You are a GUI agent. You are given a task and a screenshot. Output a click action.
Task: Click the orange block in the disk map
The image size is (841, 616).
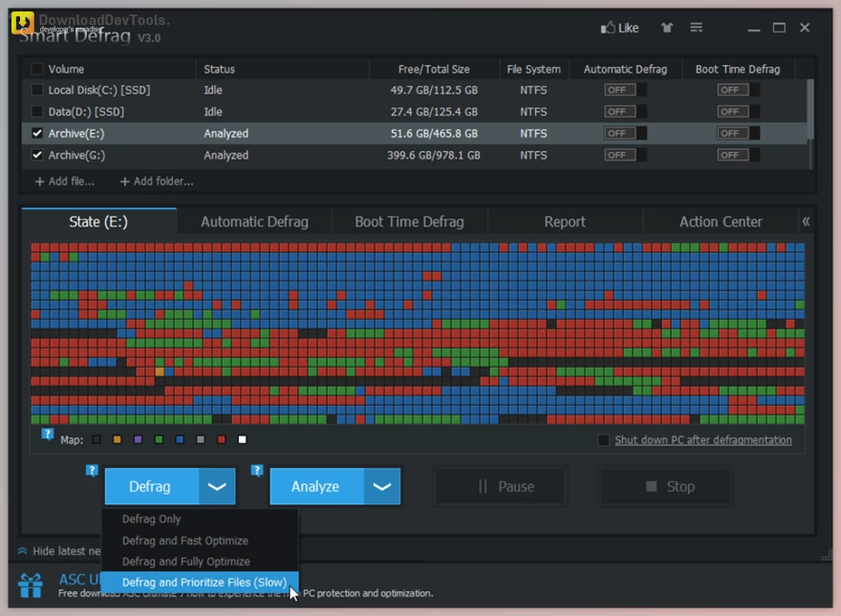[160, 371]
